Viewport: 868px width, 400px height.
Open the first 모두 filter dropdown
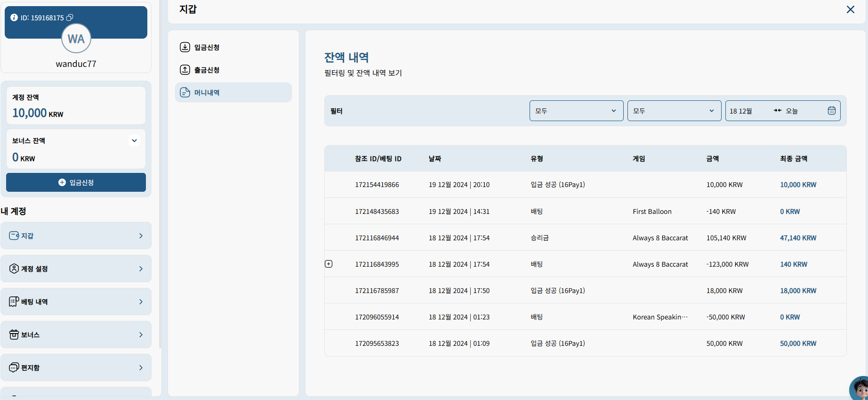pyautogui.click(x=577, y=111)
